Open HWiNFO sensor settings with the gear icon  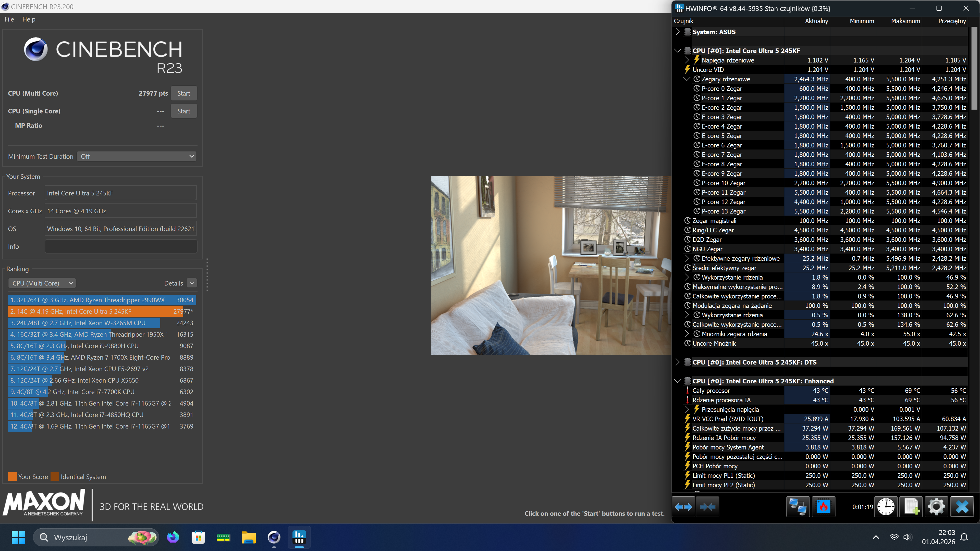pyautogui.click(x=936, y=507)
